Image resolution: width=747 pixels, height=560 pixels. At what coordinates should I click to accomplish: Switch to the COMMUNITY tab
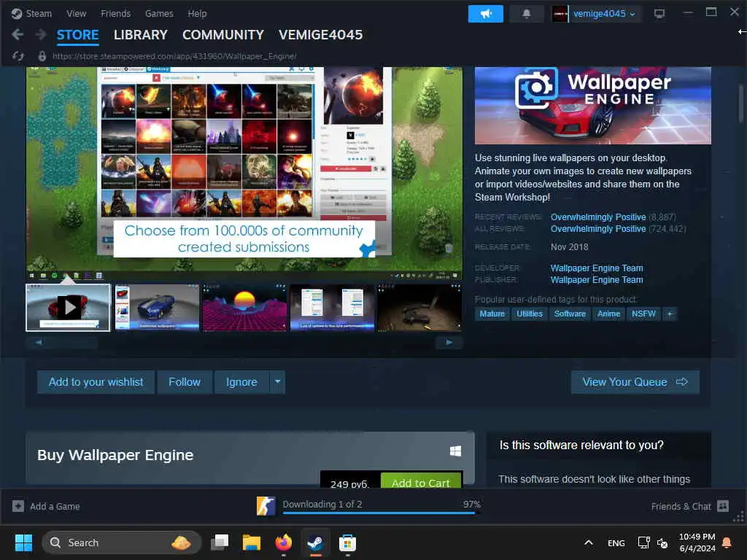223,35
